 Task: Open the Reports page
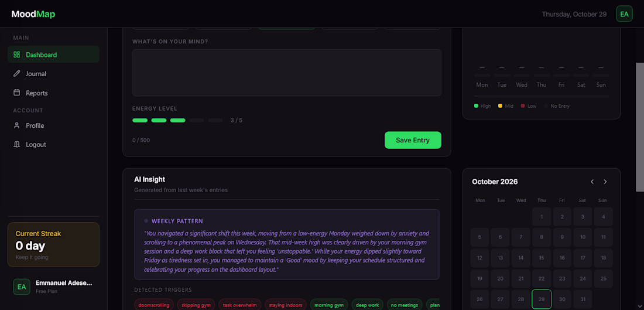(53, 93)
